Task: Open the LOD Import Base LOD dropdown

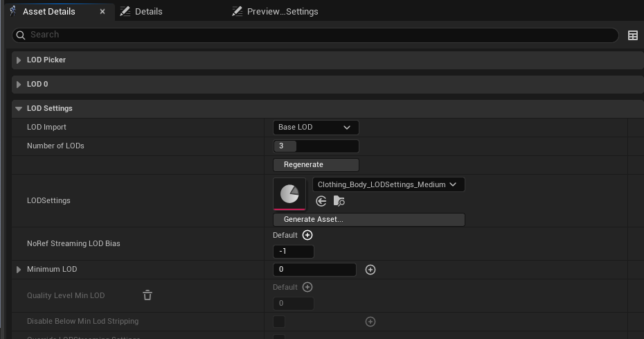Action: click(x=316, y=128)
